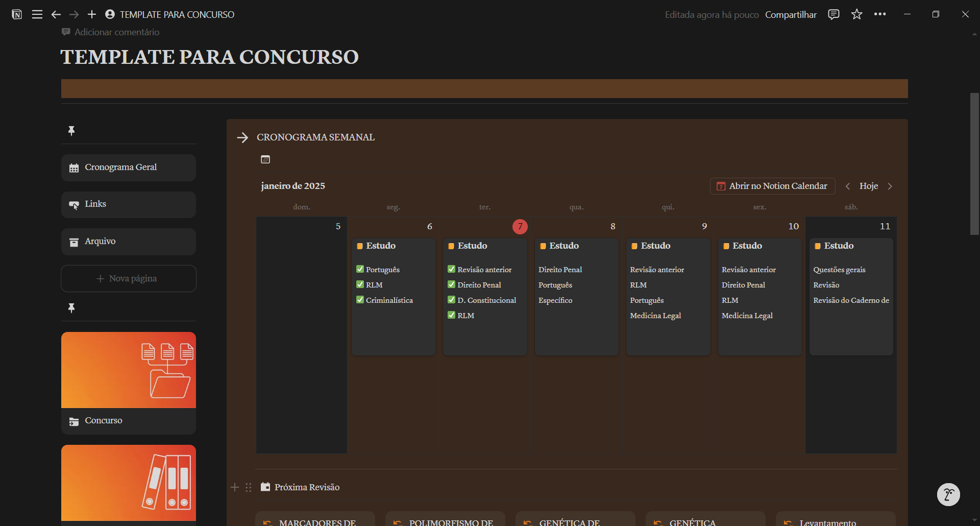Open the Notion sidebar hamburger menu
980x526 pixels.
pos(37,14)
